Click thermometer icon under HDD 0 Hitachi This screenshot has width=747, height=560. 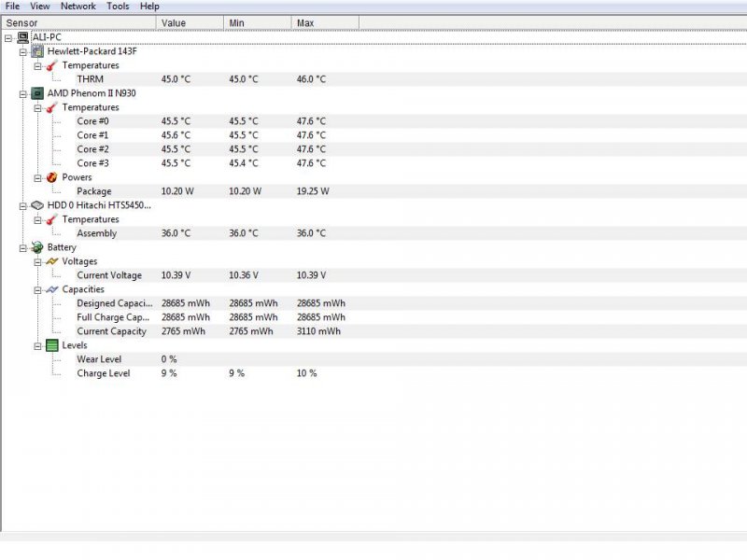tap(52, 219)
